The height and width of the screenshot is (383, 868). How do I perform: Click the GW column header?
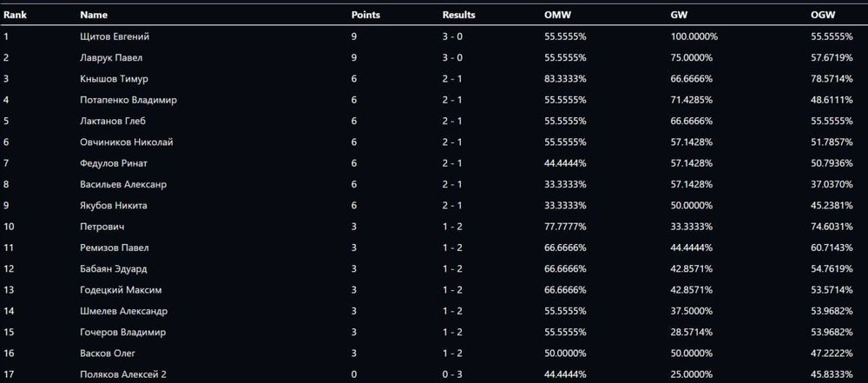click(x=680, y=15)
